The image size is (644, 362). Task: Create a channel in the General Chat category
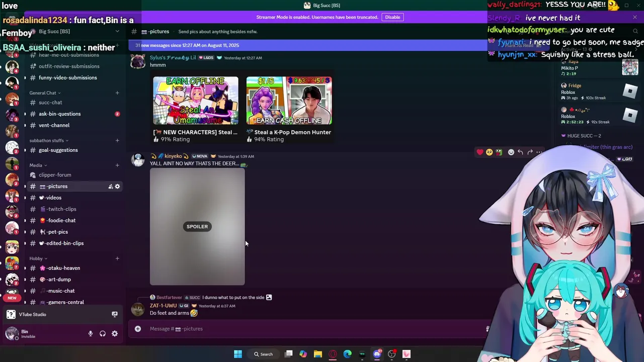[117, 93]
